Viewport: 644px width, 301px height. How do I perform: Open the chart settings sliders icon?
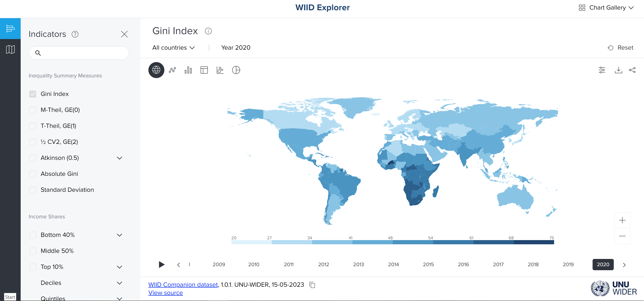(x=602, y=70)
